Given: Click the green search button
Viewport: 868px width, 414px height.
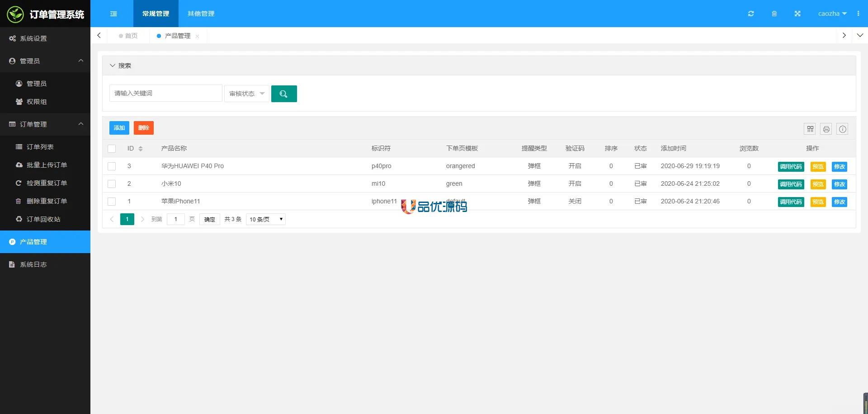Looking at the screenshot, I should click(284, 94).
